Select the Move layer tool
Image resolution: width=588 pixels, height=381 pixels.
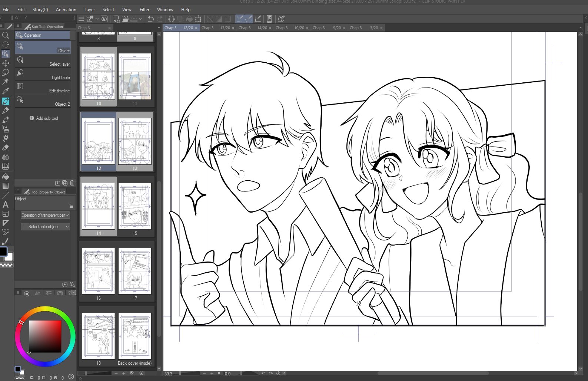(6, 63)
